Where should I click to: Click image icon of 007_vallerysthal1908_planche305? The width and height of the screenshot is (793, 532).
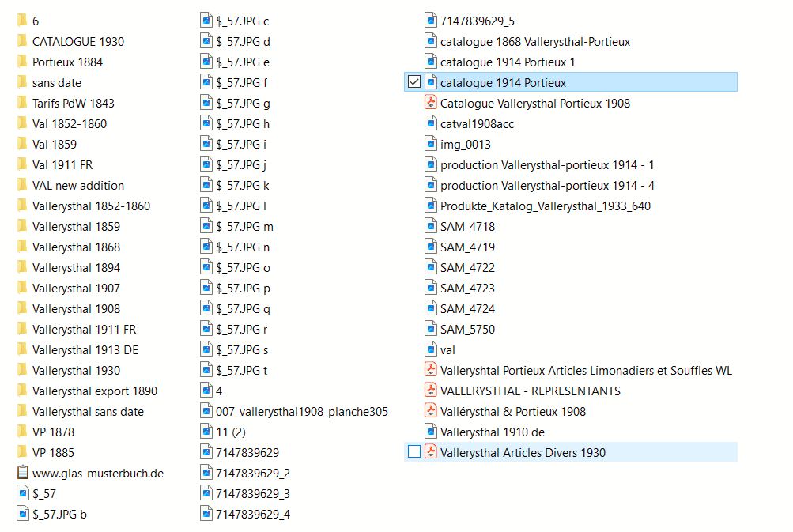click(x=206, y=410)
